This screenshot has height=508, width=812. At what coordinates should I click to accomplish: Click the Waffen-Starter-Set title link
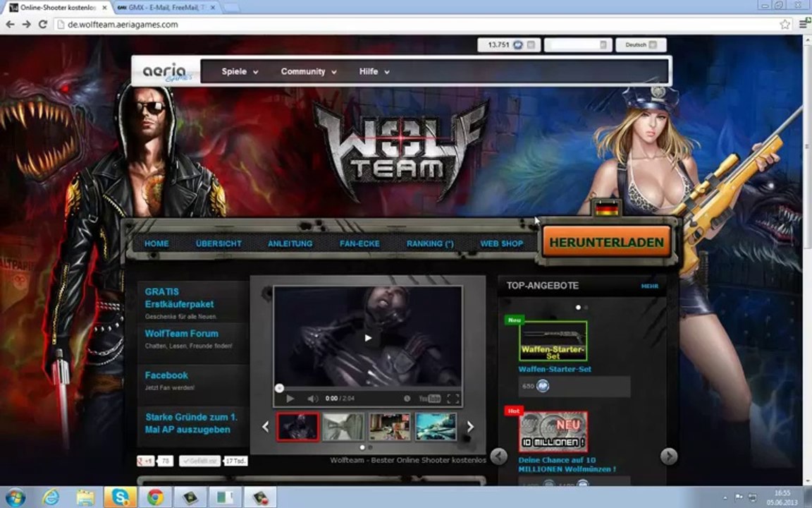point(555,369)
